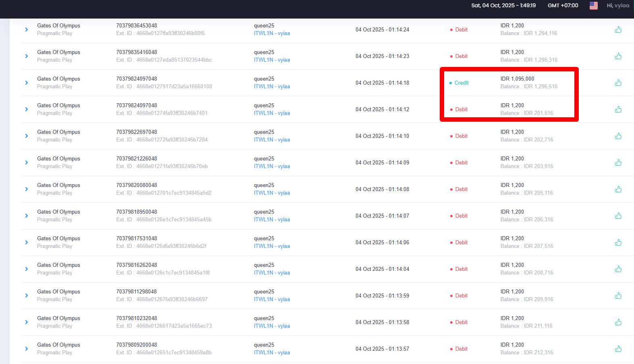Click Balance : IDR 1,296,516
634x364 pixels.
529,87
